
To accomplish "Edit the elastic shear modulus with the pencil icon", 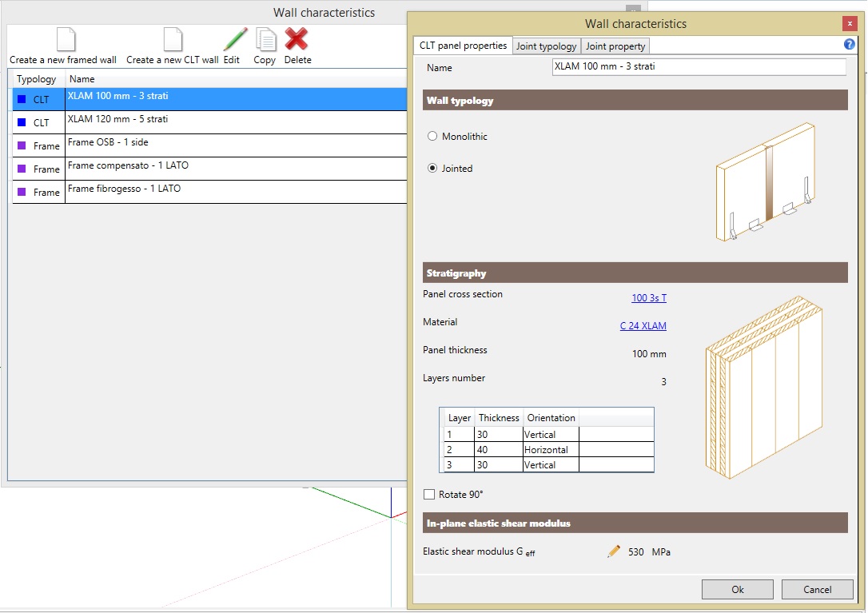I will (613, 551).
